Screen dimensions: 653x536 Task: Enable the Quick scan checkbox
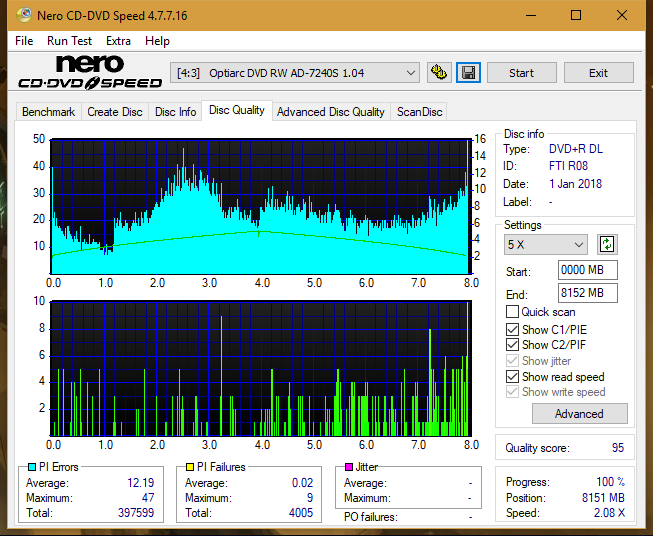point(512,312)
